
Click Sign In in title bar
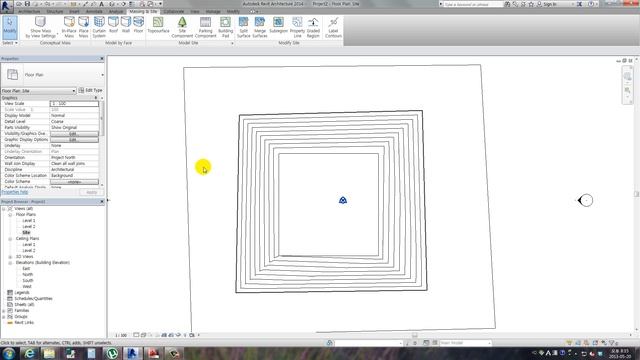550,4
